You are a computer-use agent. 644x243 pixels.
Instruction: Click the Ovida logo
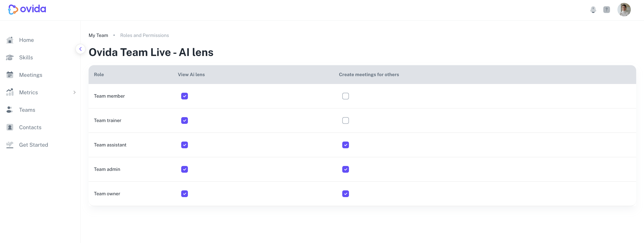27,9
